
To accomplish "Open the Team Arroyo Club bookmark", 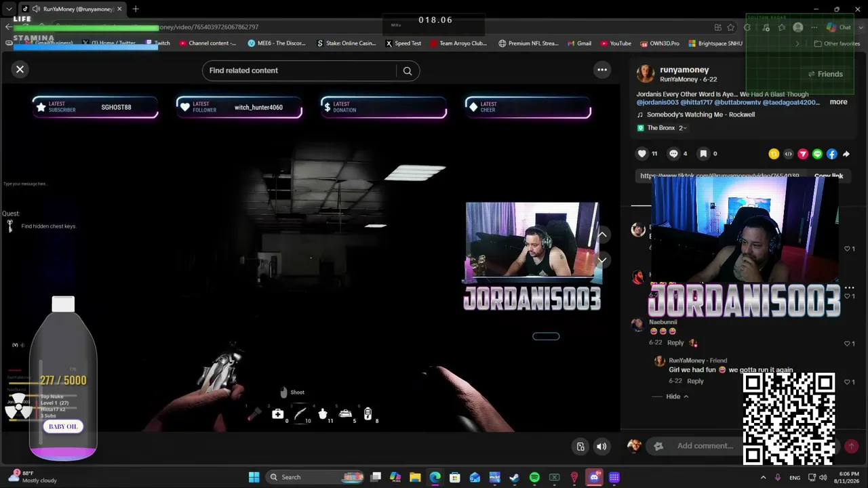I will pyautogui.click(x=458, y=43).
